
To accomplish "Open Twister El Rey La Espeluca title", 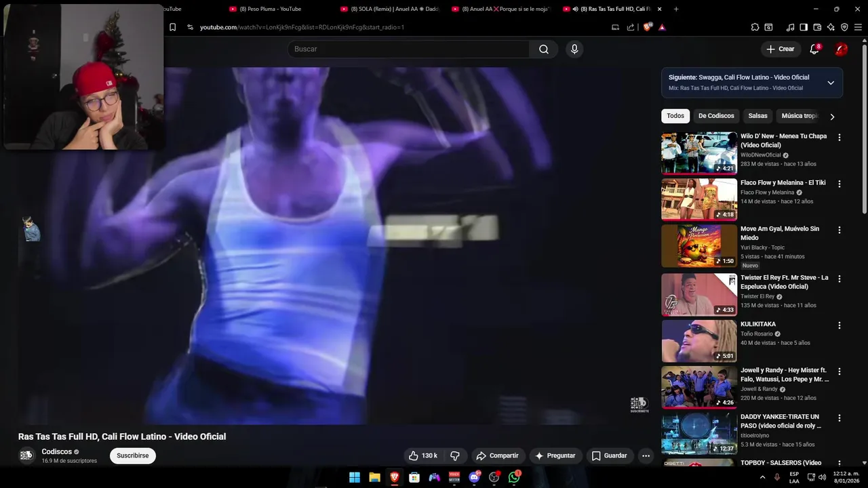I will tap(785, 282).
